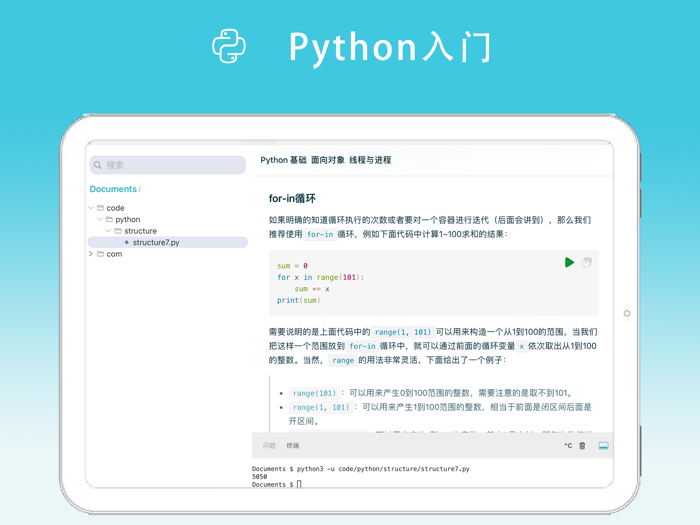700x525 pixels.
Task: Click the code line 'for x in range(101):'
Action: coord(321,277)
